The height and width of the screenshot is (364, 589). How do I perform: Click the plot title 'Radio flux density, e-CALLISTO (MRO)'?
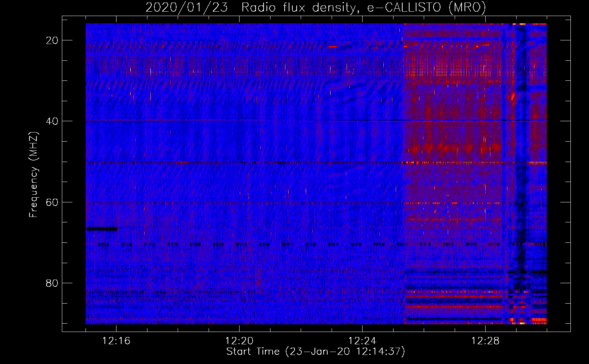tap(364, 8)
